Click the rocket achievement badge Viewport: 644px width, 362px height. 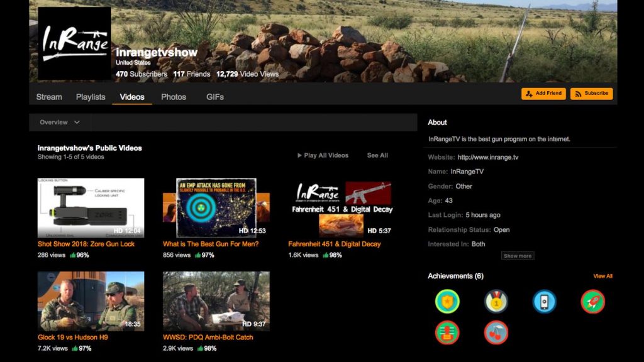pyautogui.click(x=592, y=302)
